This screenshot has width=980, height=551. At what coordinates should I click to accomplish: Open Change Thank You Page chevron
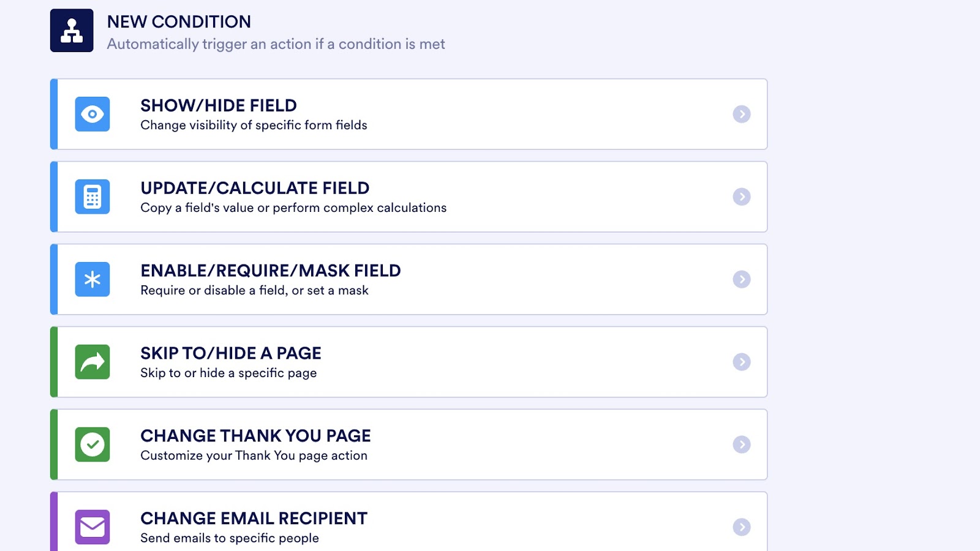[742, 444]
